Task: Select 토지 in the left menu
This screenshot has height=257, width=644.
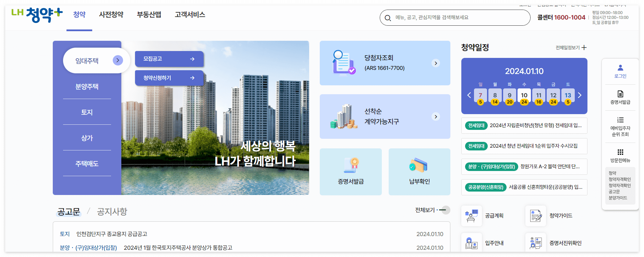Action: click(x=87, y=112)
